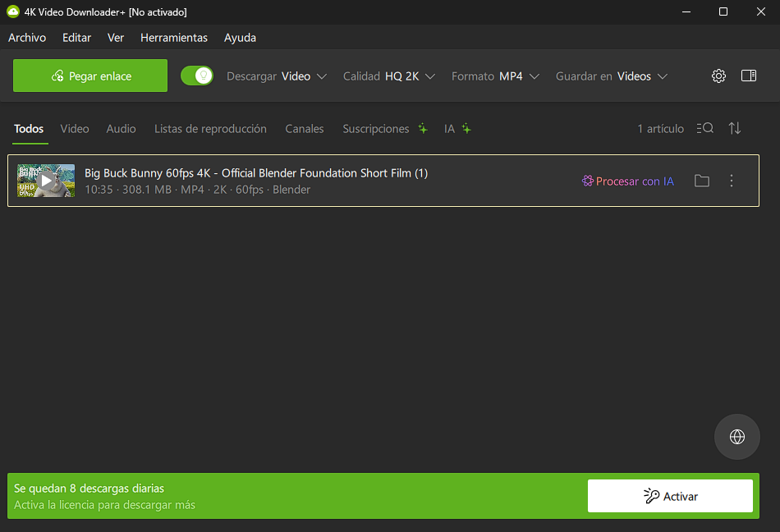Screen dimensions: 780x532
Task: Click the 4K Video Downloader app logo
Action: coord(13,12)
